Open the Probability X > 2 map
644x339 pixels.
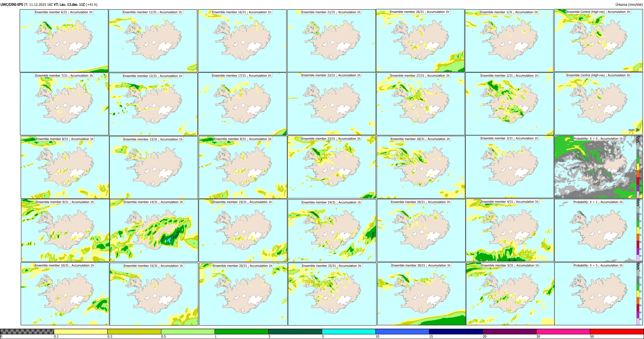(599, 230)
